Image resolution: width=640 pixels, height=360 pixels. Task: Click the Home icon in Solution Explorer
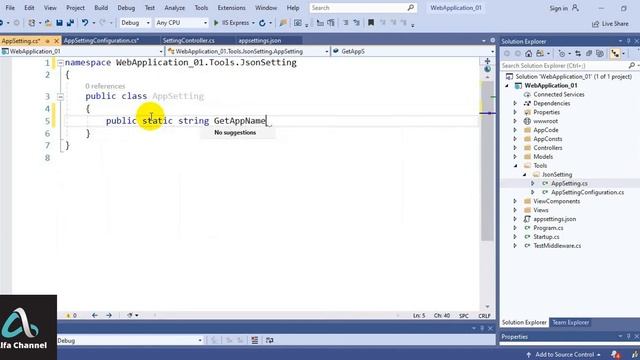529,53
